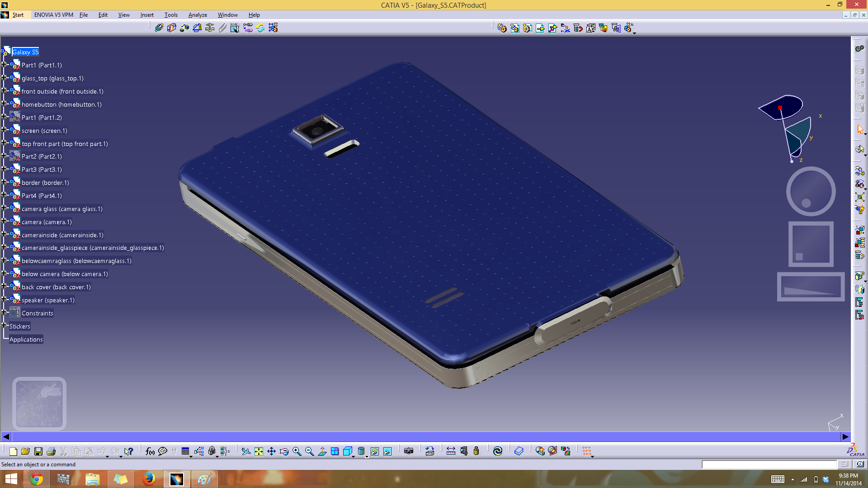Expand the back cover node
The image size is (868, 488).
click(4, 286)
